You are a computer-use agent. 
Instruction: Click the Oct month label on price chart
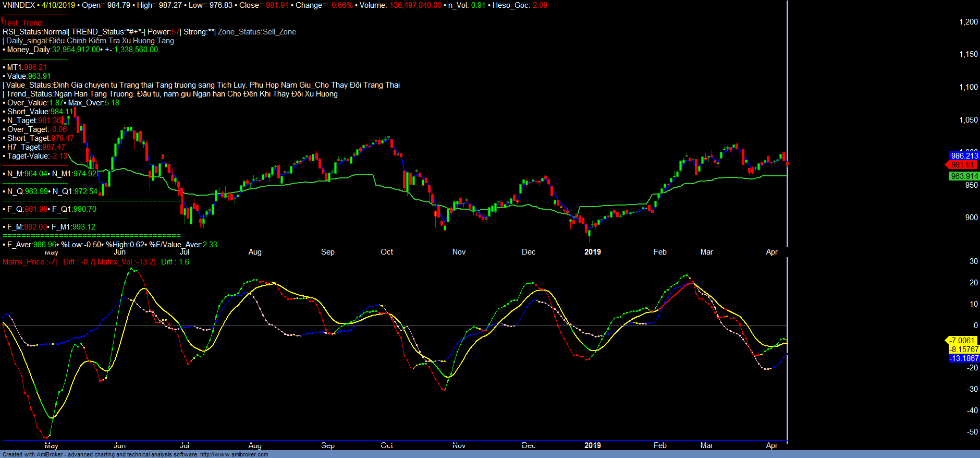point(387,252)
